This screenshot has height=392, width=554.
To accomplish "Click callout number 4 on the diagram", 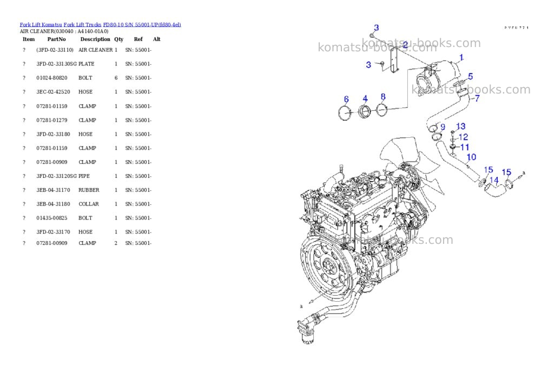I will tap(365, 98).
